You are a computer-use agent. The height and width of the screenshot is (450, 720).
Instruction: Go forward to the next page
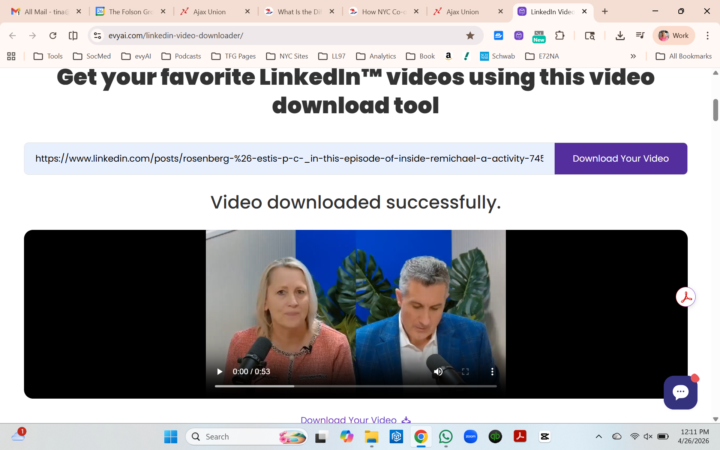(32, 35)
